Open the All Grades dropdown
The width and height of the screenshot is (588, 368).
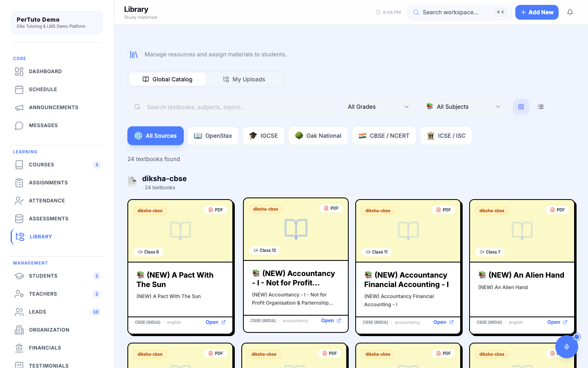379,107
